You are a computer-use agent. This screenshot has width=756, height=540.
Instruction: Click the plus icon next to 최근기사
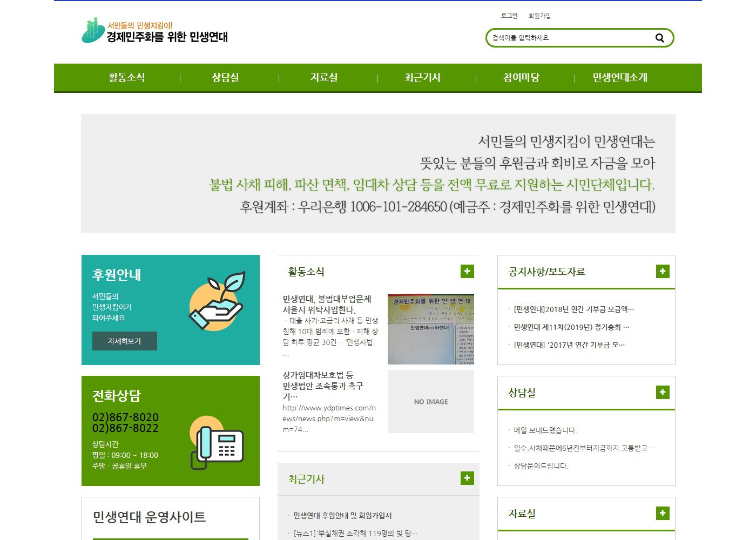pyautogui.click(x=467, y=478)
